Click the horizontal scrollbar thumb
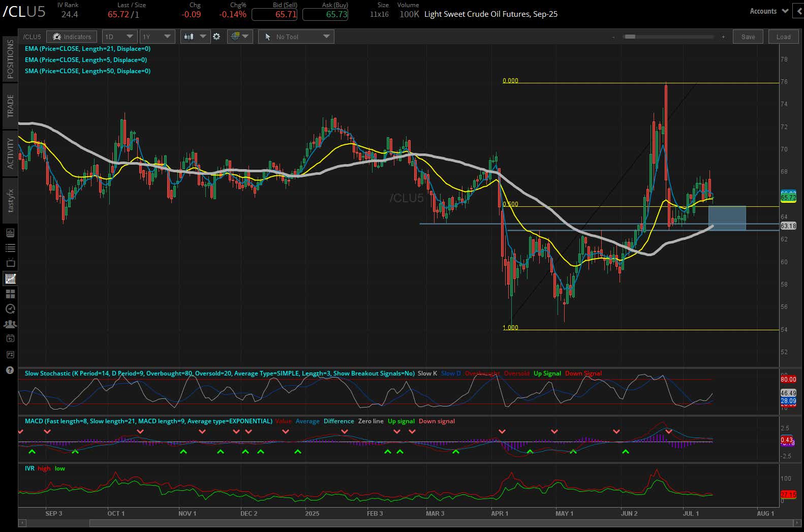This screenshot has height=532, width=804. click(x=441, y=523)
